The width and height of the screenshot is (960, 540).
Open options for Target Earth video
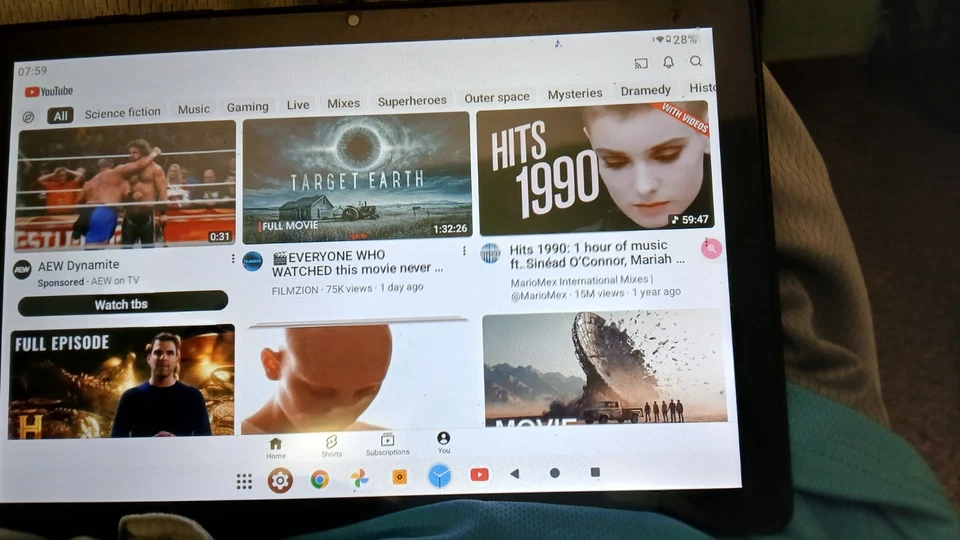click(464, 250)
